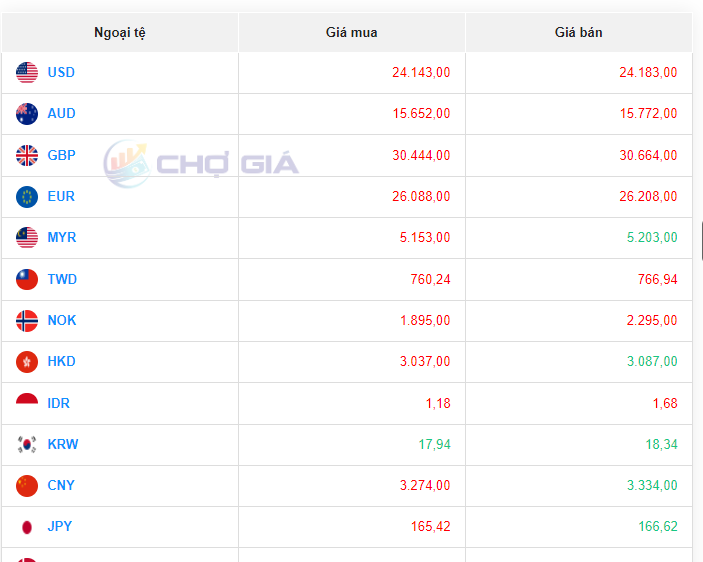Screen dimensions: 703x562
Task: Click the Hong Kong flag icon
Action: [x=27, y=362]
